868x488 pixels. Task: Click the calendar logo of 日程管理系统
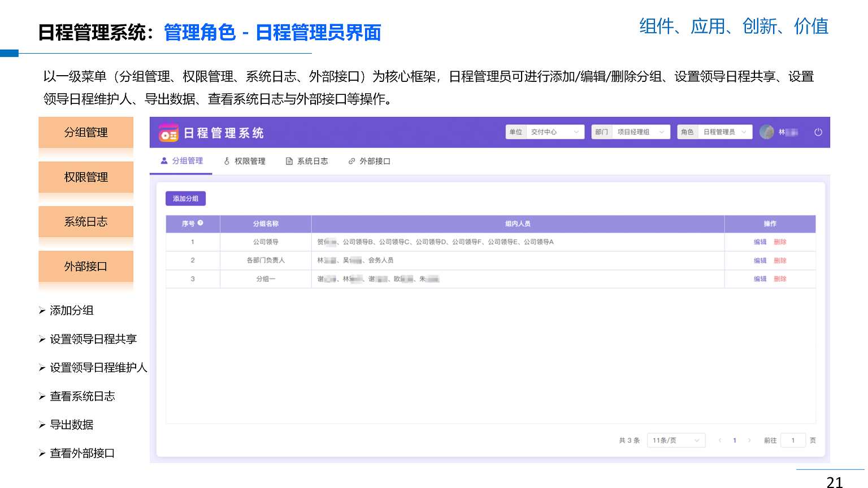click(168, 133)
